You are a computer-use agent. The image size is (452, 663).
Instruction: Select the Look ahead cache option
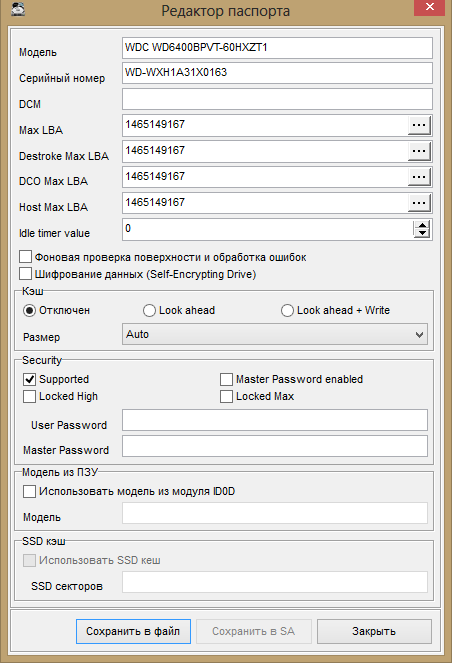(149, 310)
